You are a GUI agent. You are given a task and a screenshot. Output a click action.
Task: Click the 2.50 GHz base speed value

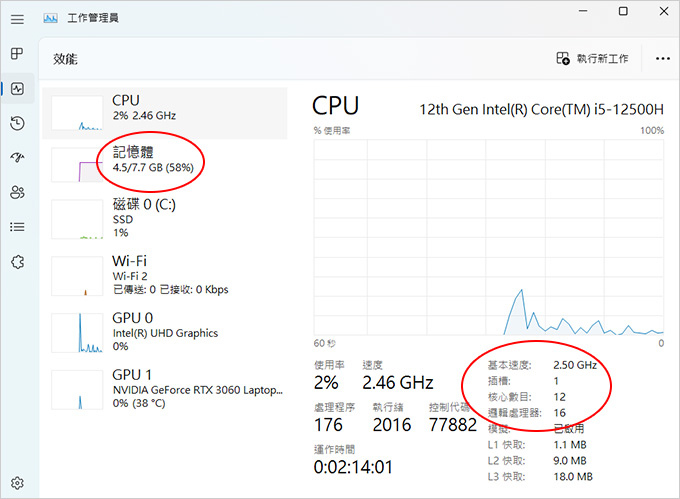point(575,365)
